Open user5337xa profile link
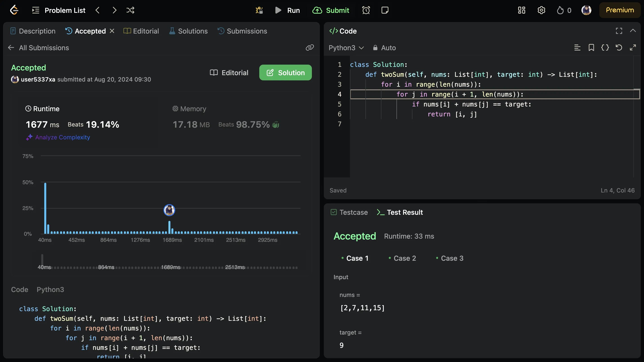 pyautogui.click(x=38, y=79)
